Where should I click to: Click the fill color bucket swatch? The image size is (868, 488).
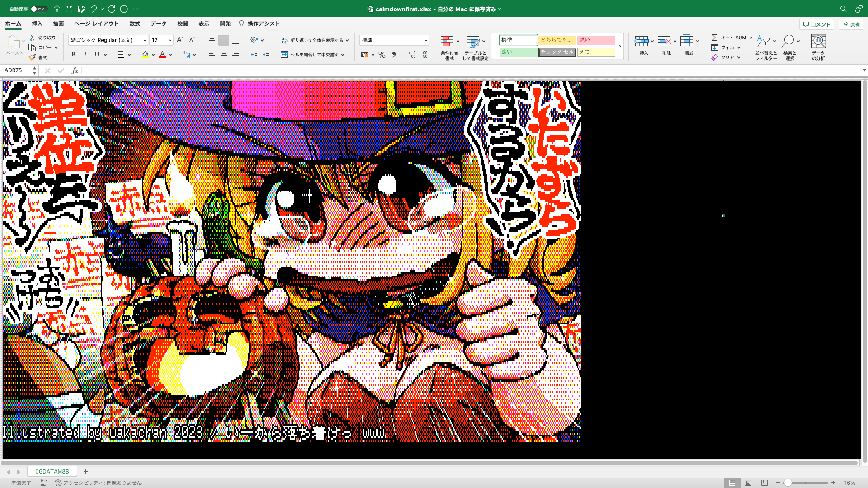click(x=145, y=55)
